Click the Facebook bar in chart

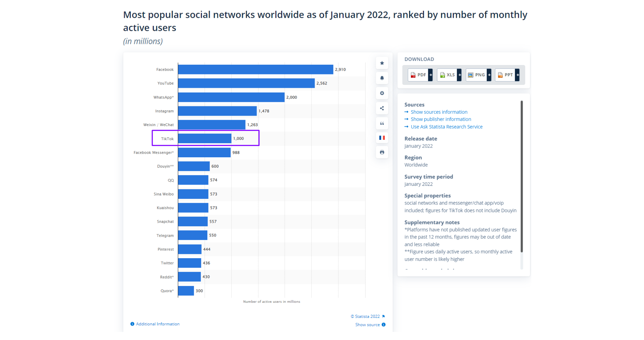click(255, 69)
